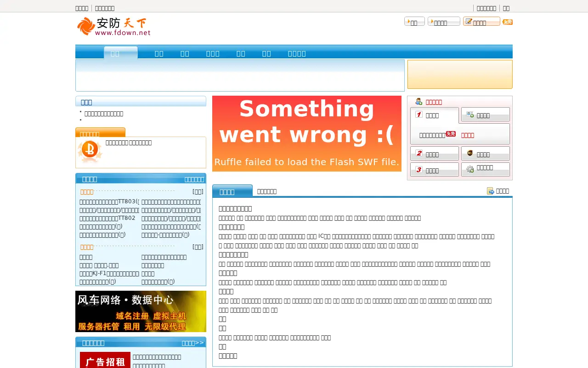Click the empty yellow ad box beside the banner
Screen dimensions: 588x368
click(x=460, y=74)
